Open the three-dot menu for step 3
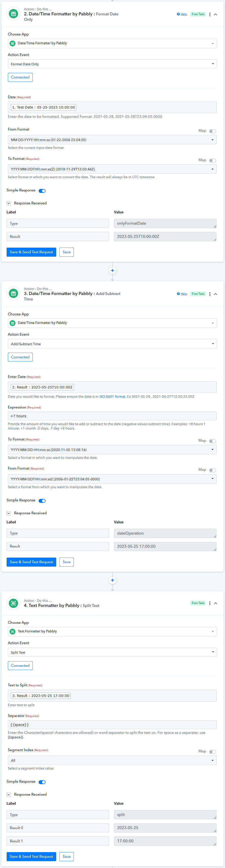This screenshot has width=225, height=868. [x=210, y=294]
